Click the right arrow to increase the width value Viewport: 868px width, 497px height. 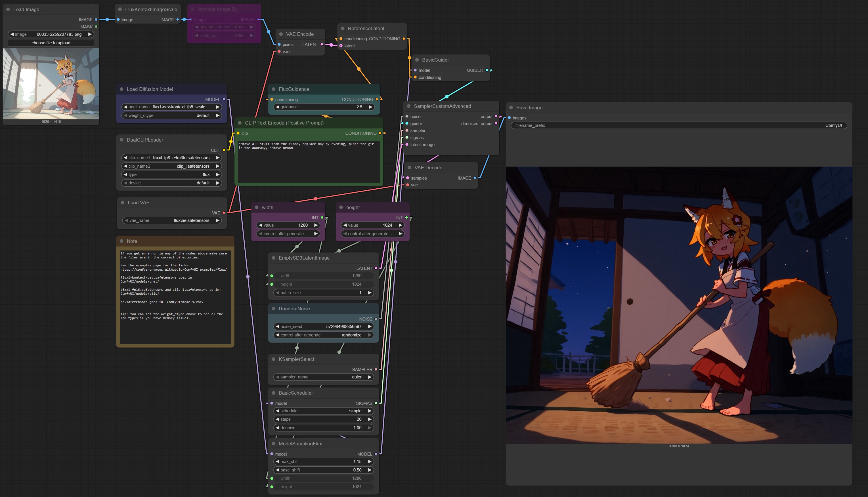(x=316, y=225)
